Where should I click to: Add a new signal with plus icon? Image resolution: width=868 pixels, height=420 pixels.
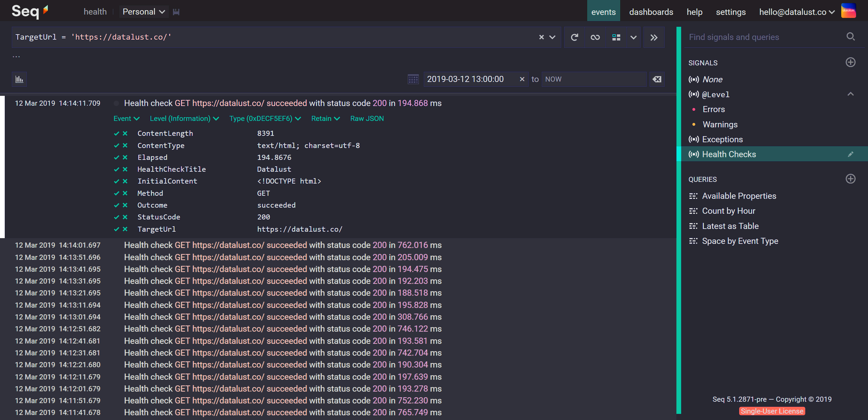850,62
